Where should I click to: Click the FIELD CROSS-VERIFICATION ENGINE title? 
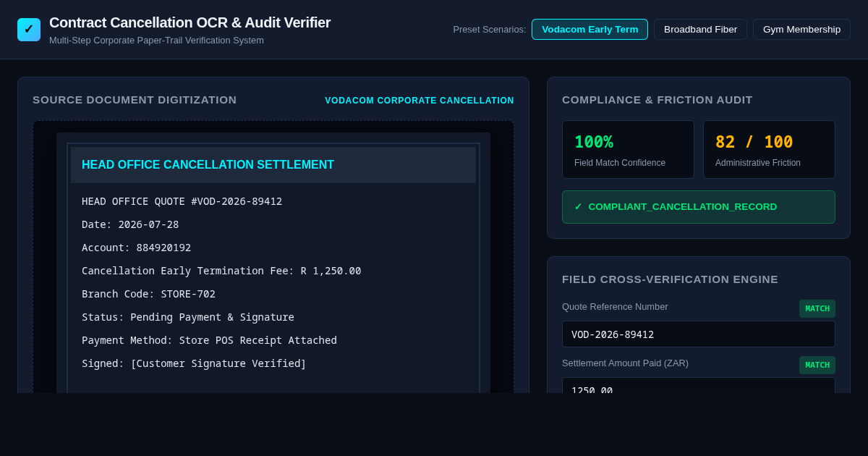(x=670, y=279)
